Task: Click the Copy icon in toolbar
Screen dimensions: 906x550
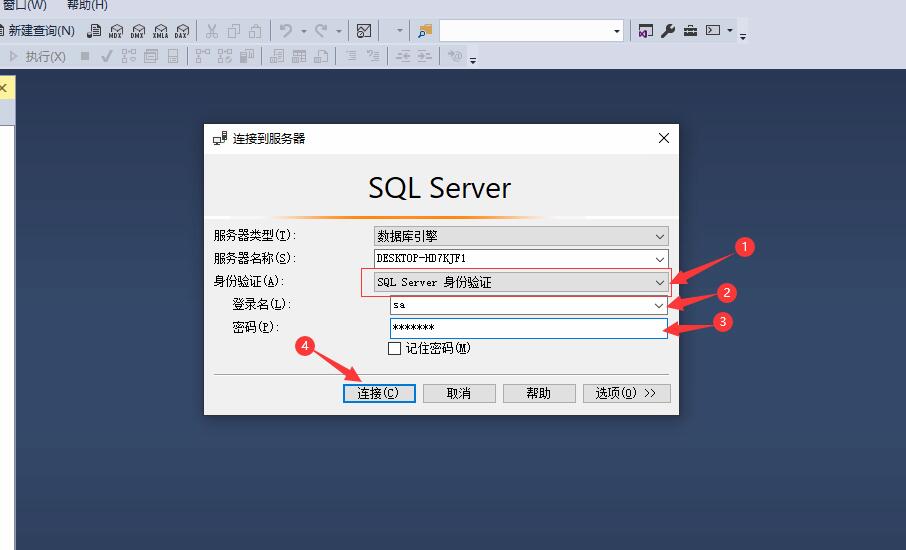Action: pyautogui.click(x=233, y=31)
